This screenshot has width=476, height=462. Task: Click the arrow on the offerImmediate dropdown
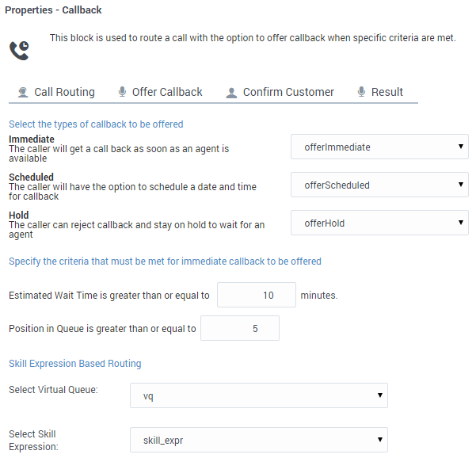tap(461, 147)
